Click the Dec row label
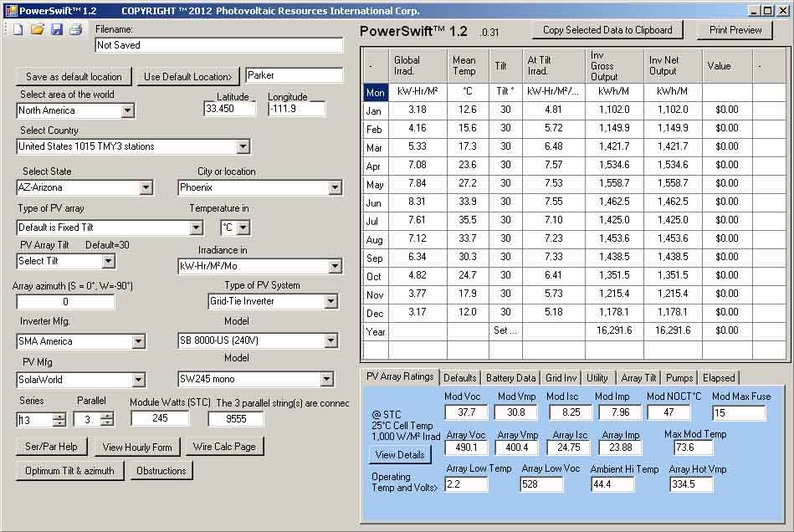 [x=375, y=314]
